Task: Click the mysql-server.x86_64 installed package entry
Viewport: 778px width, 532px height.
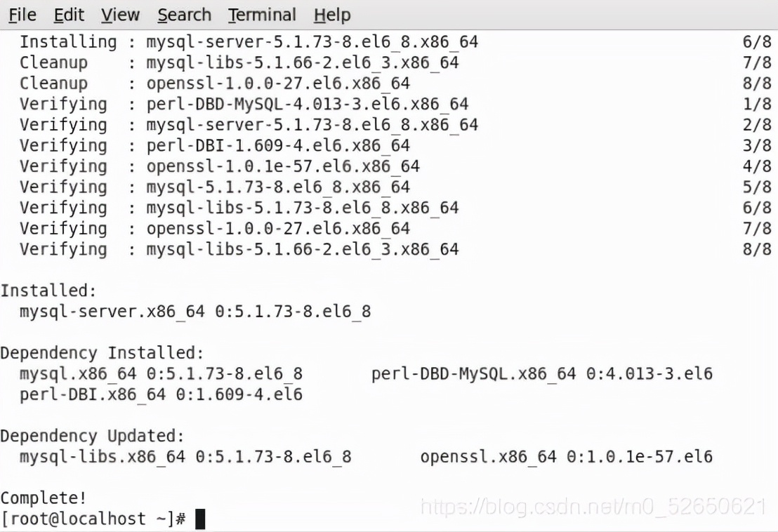Action: click(194, 312)
